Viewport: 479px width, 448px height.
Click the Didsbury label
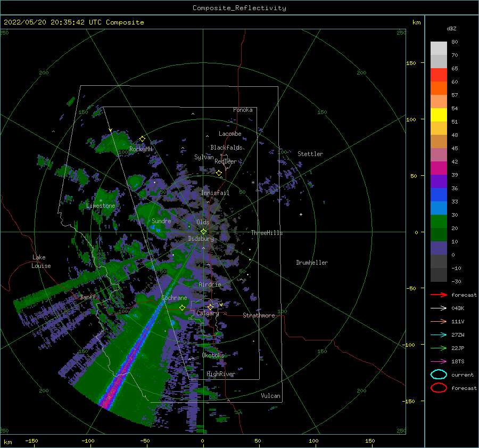(x=201, y=239)
